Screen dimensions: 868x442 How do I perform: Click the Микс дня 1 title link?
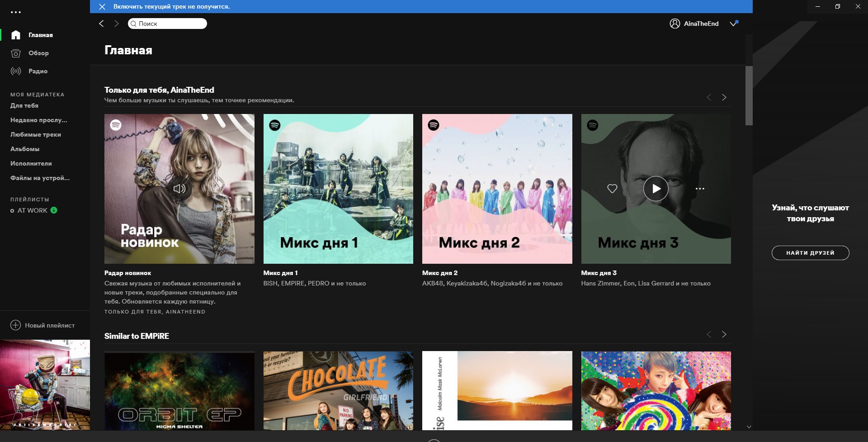[281, 273]
